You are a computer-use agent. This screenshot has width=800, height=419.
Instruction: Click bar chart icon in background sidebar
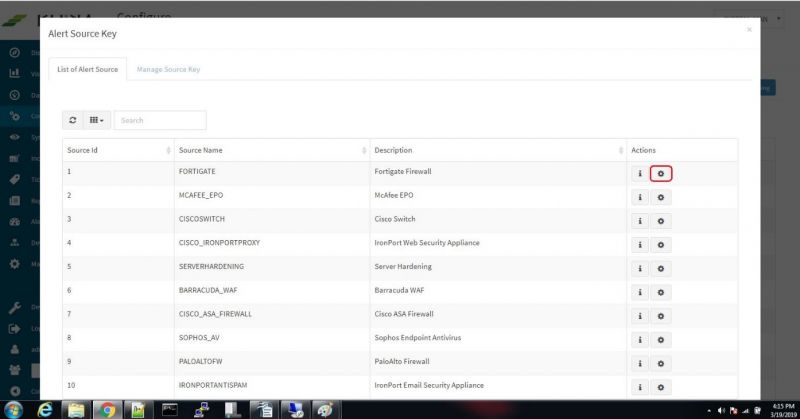click(15, 73)
